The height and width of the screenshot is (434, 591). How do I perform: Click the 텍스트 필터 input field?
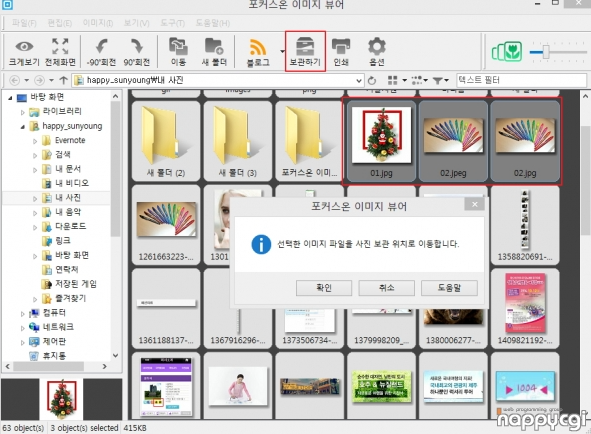tap(521, 80)
